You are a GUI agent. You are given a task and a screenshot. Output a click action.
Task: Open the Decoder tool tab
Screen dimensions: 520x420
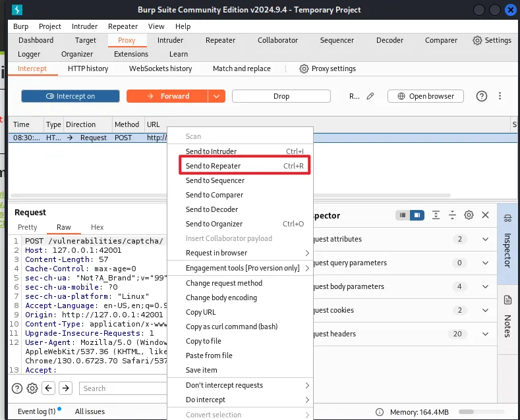coord(390,40)
